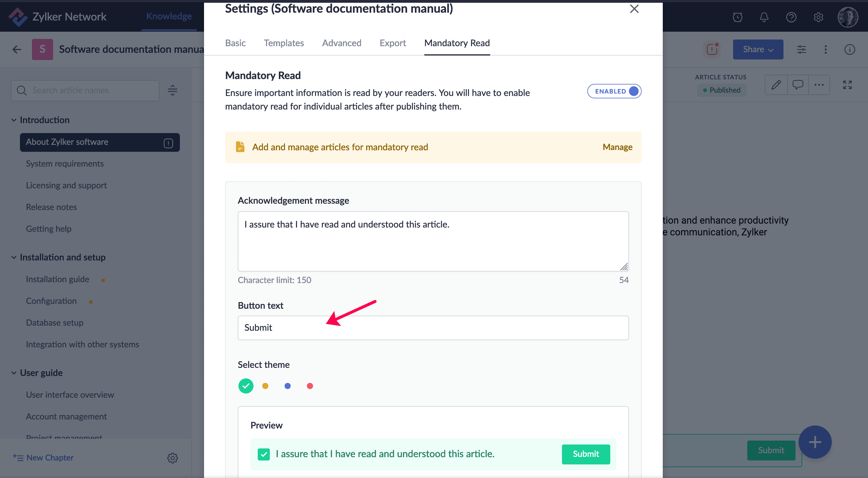The image size is (868, 478).
Task: Toggle the Mandatory Read ENABLED switch
Action: pos(614,91)
